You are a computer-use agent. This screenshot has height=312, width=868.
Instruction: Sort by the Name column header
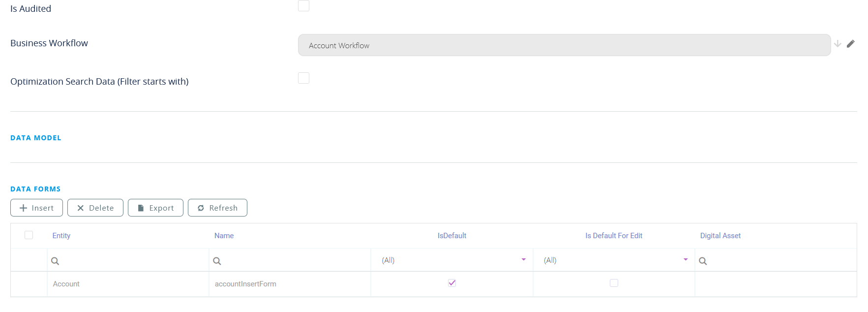pos(224,236)
